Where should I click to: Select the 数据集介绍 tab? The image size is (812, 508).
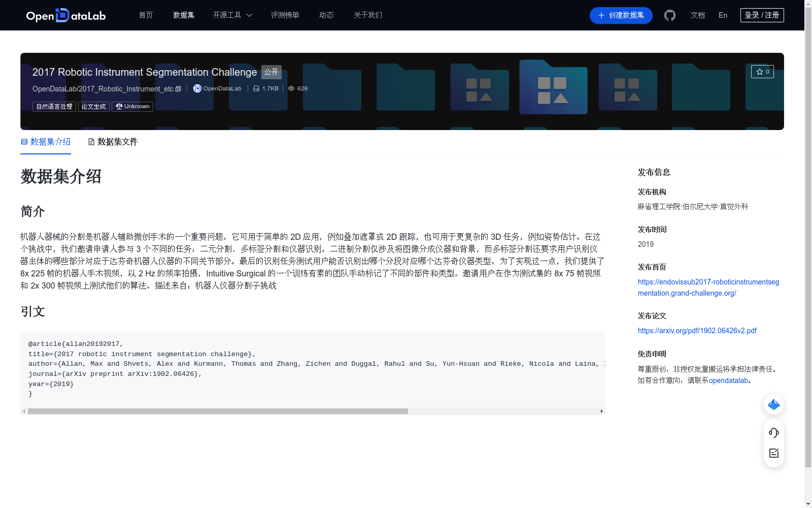point(46,142)
